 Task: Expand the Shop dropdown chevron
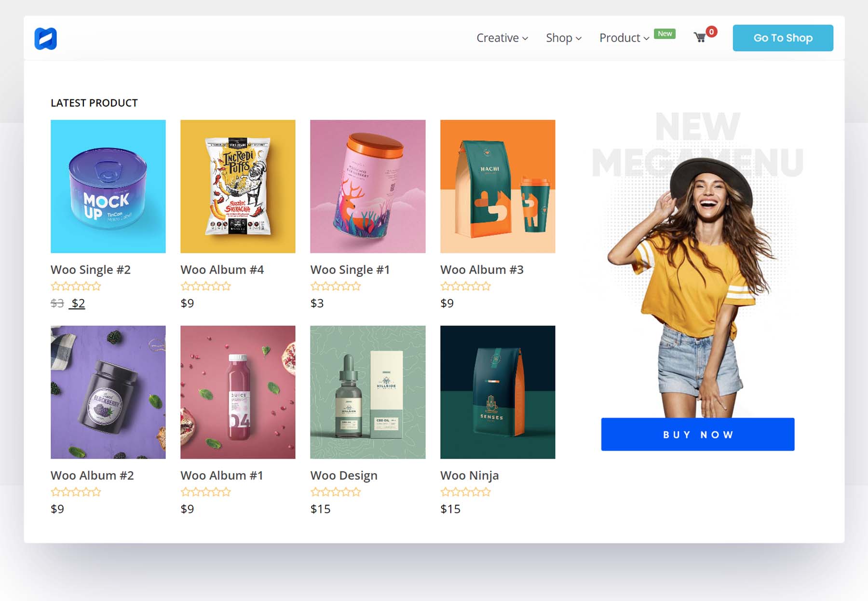click(579, 39)
